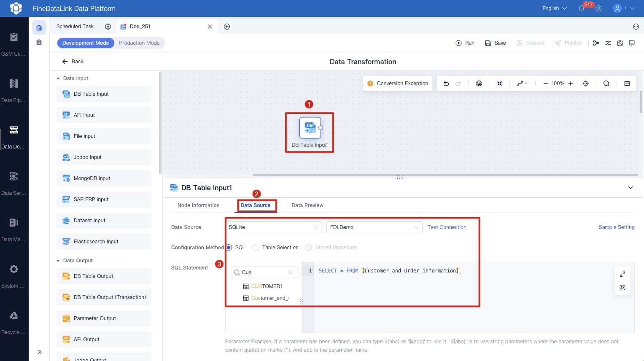The height and width of the screenshot is (361, 644).
Task: Add a new tab with plus icon
Action: pos(227,27)
